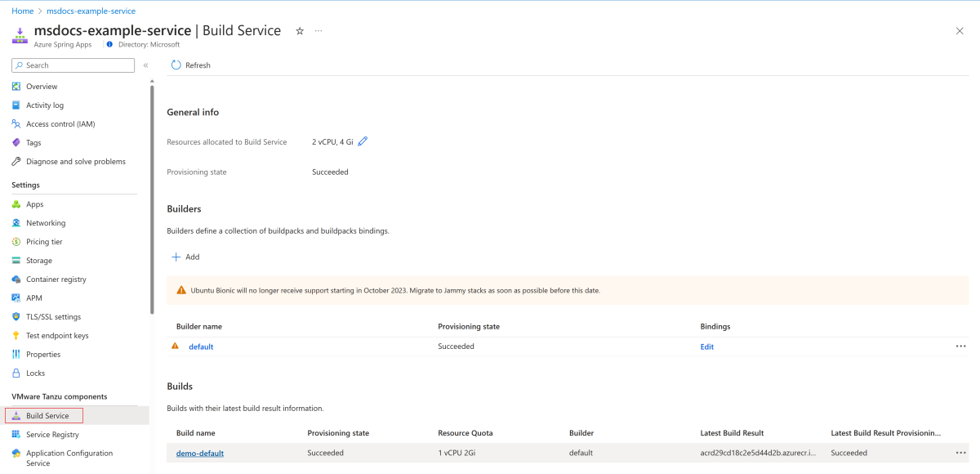Select Apps under Settings

[x=35, y=204]
